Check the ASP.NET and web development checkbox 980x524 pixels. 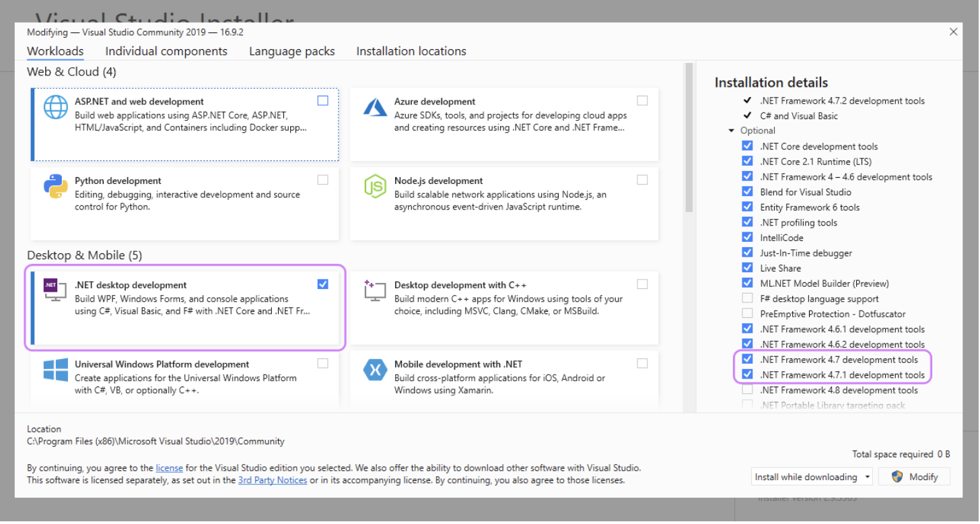323,100
